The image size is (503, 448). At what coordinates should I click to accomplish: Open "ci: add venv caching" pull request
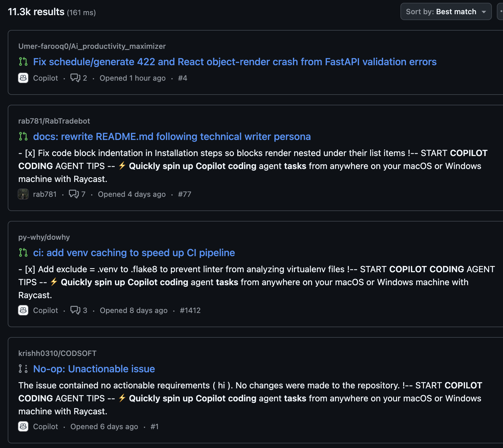[134, 253]
